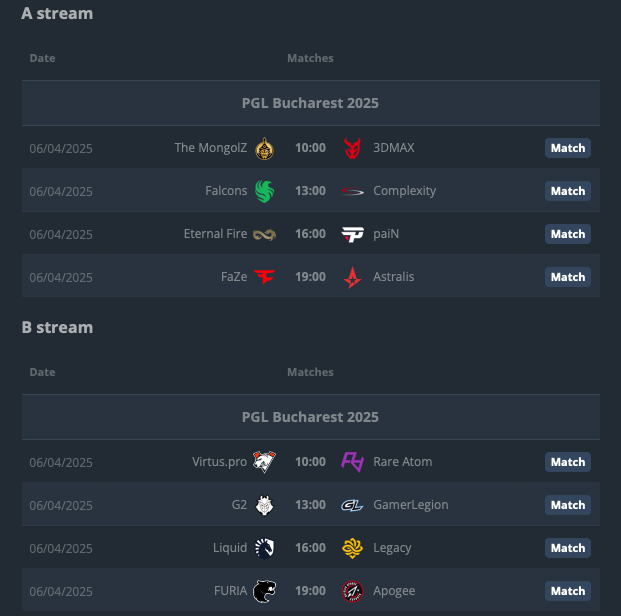Screen dimensions: 621x616
Task: Click the Virtus.pro team logo
Action: pyautogui.click(x=264, y=462)
